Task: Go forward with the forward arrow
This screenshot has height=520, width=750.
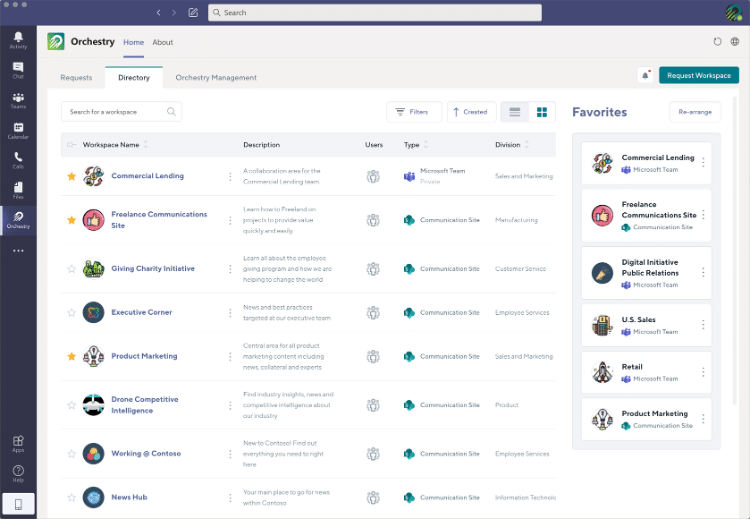Action: point(174,13)
